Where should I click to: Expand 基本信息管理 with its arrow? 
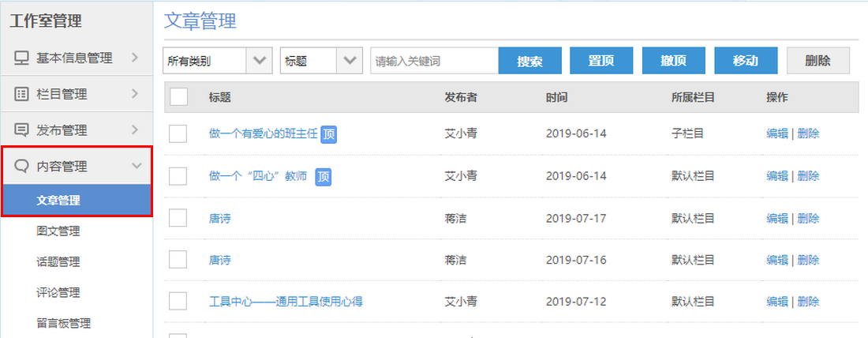click(135, 58)
